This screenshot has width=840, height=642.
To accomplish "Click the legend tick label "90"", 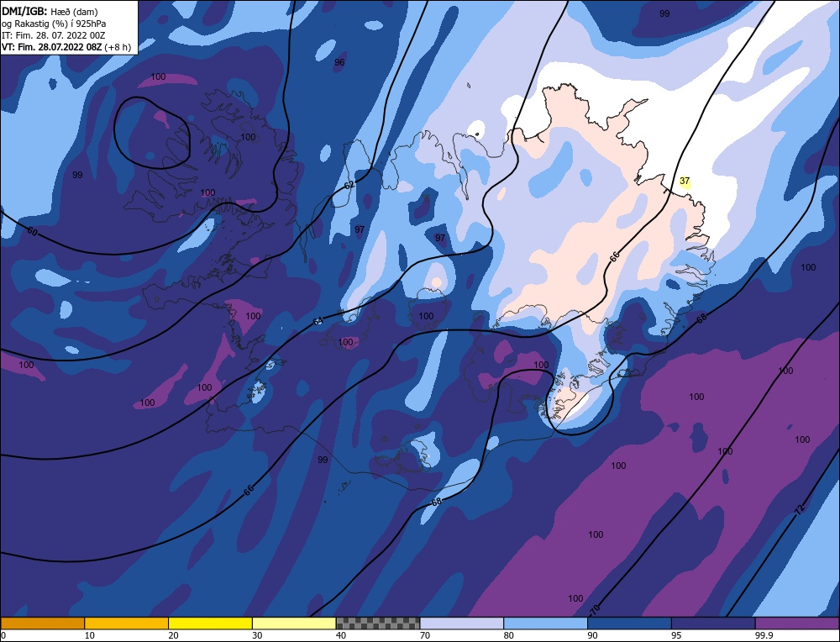I will coord(593,635).
